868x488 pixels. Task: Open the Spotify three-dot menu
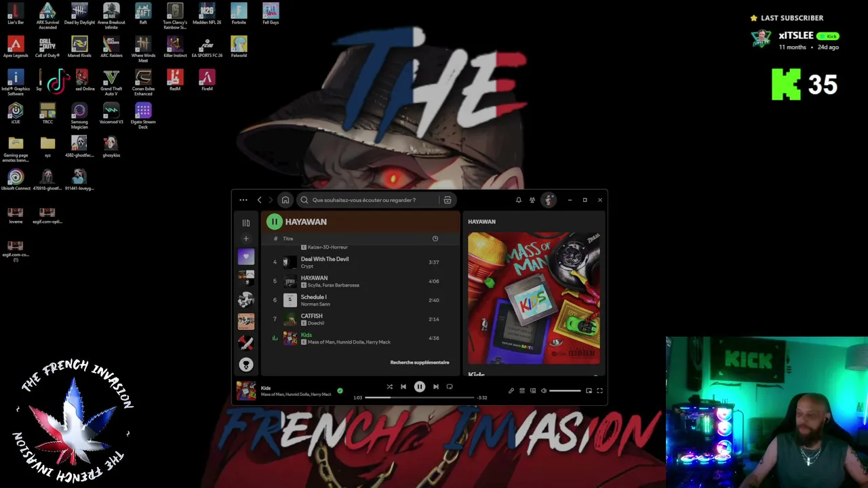coord(243,200)
